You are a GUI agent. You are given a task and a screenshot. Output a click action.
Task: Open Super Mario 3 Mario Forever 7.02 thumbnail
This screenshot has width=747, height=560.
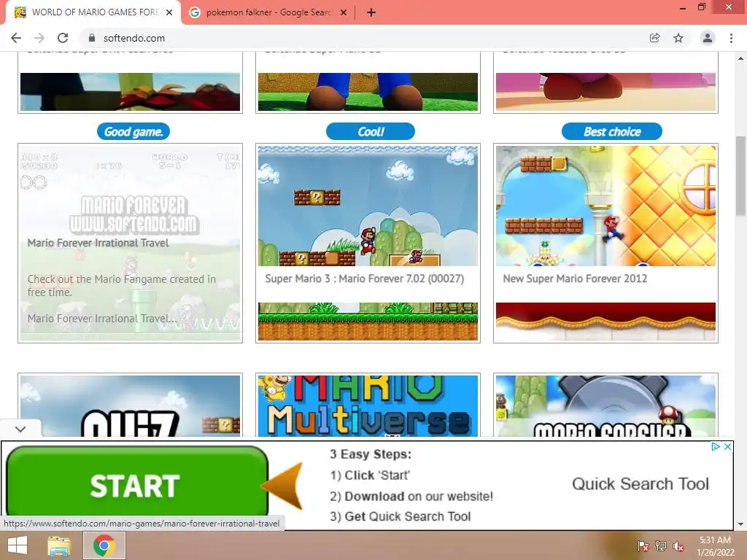(x=368, y=206)
